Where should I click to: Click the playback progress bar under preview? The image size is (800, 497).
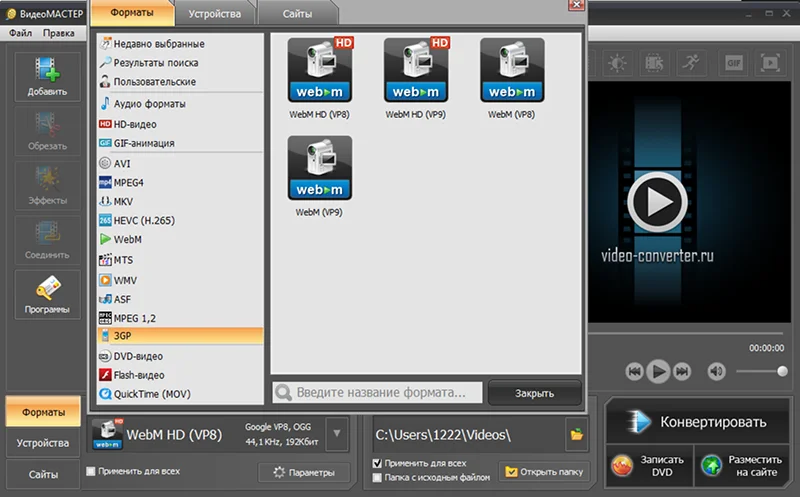point(685,333)
